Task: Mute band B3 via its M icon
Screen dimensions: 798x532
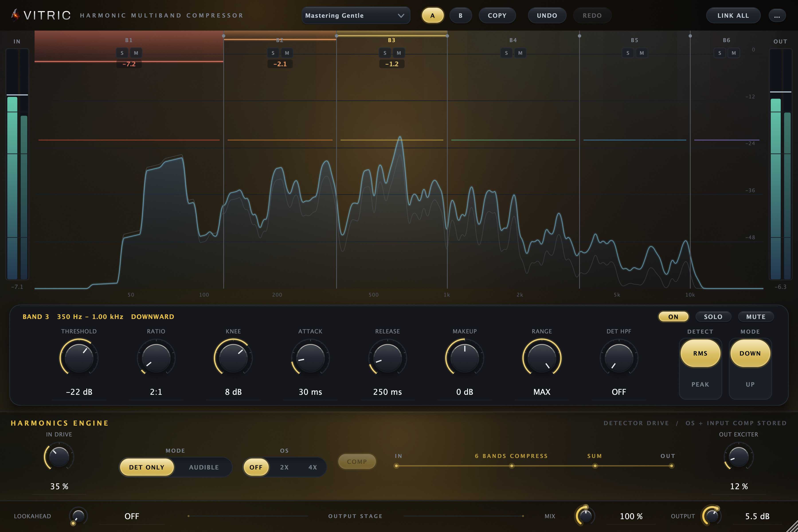Action: coord(399,53)
